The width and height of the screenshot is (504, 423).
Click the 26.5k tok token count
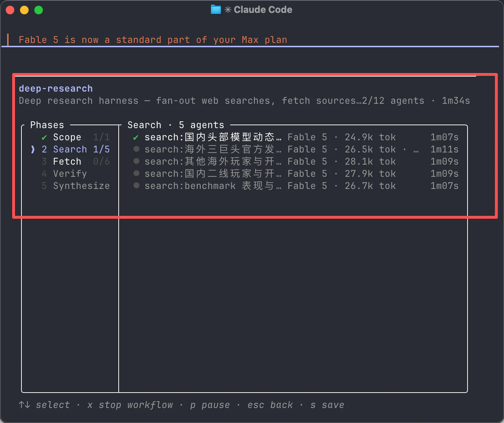(x=370, y=149)
